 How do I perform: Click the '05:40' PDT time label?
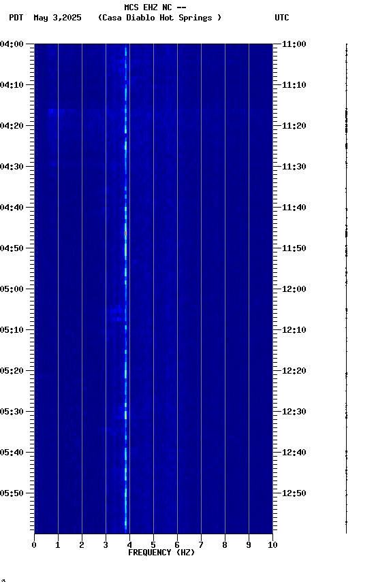[x=12, y=453]
